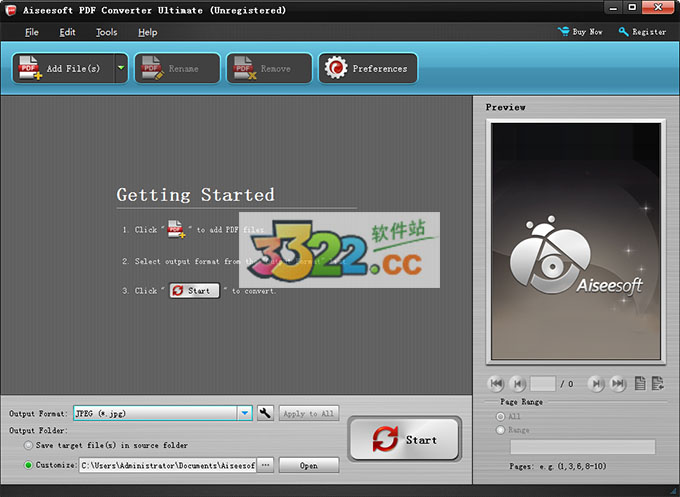
Task: Click the single document page icon
Action: click(x=640, y=383)
